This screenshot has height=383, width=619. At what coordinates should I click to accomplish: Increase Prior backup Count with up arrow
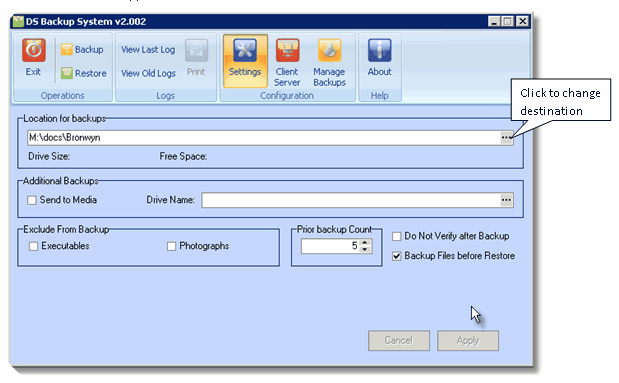365,243
